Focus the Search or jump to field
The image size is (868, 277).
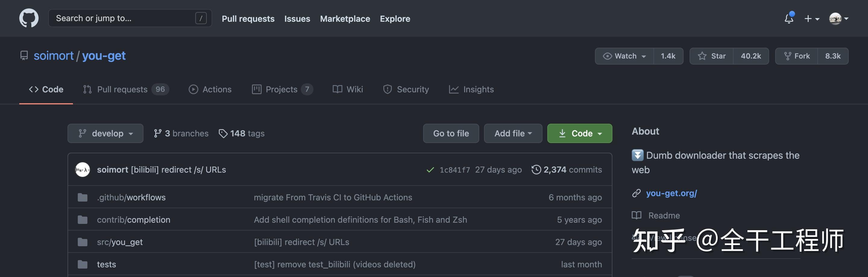tap(130, 18)
